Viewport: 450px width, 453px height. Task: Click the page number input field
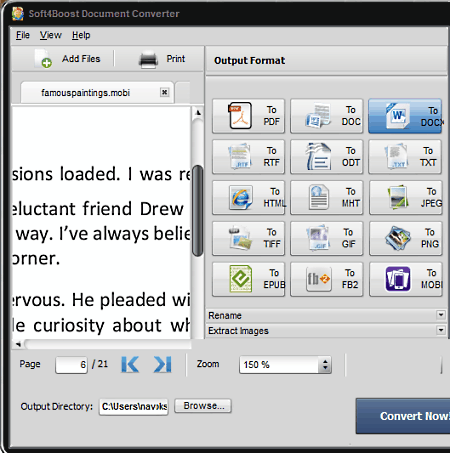point(71,365)
